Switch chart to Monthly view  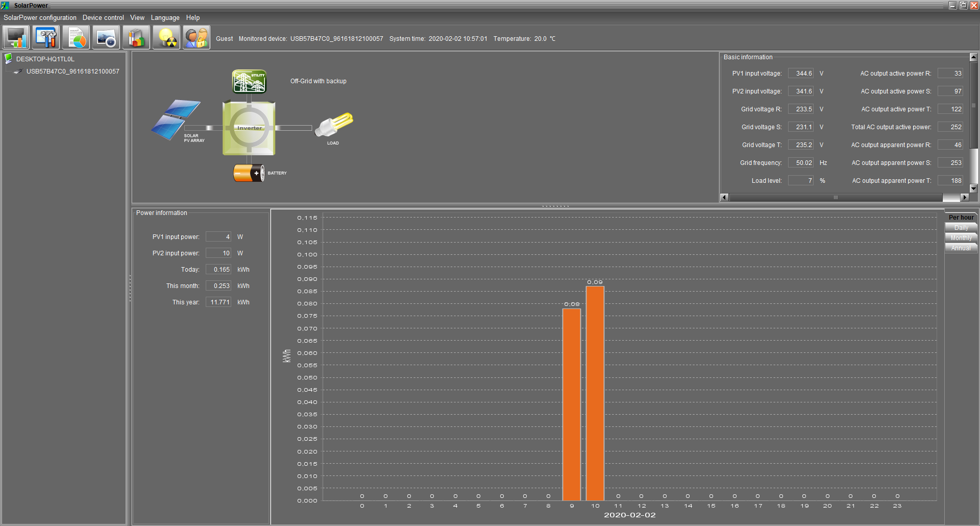click(961, 238)
